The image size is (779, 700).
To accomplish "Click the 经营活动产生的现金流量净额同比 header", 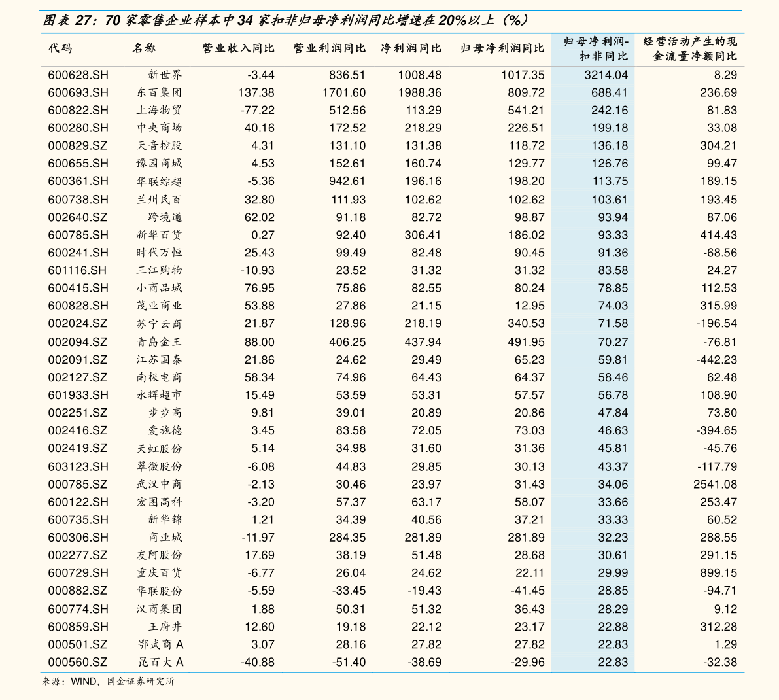I will [x=689, y=49].
